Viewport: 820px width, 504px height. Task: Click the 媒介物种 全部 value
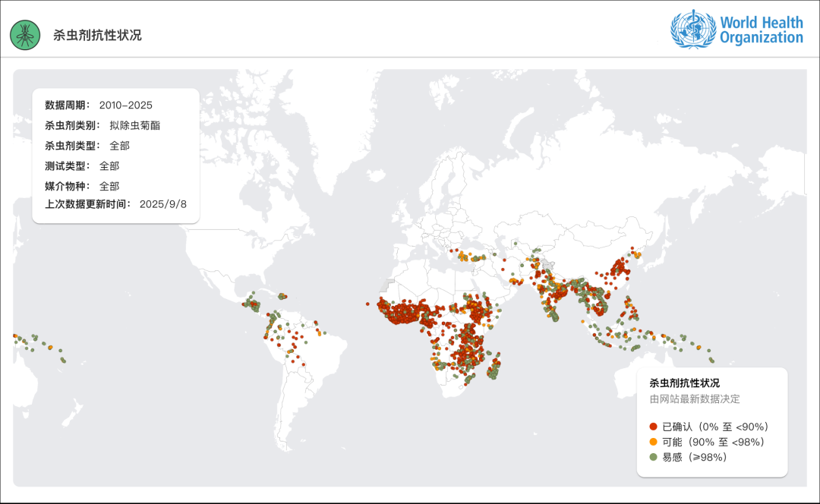point(109,185)
